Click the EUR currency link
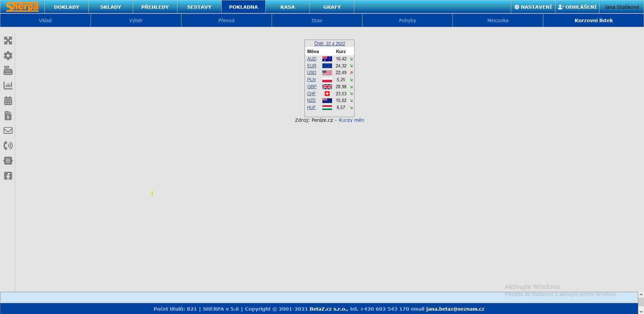 click(312, 66)
